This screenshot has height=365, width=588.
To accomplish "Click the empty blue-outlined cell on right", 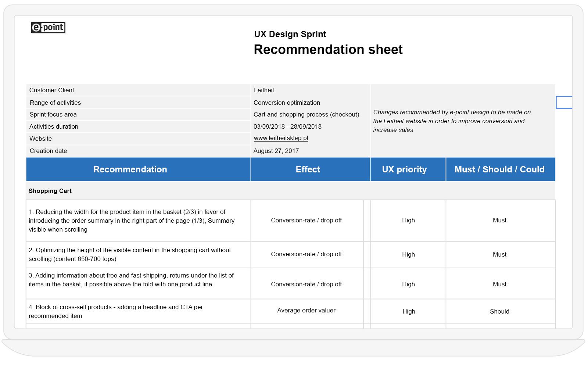I will [x=564, y=103].
